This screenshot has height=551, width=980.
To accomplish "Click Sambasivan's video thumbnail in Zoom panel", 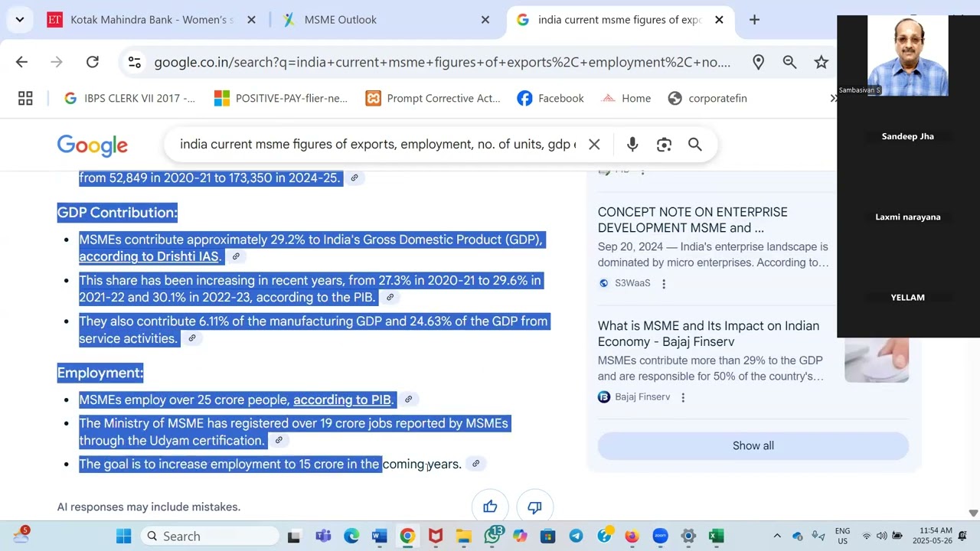I will 908,55.
